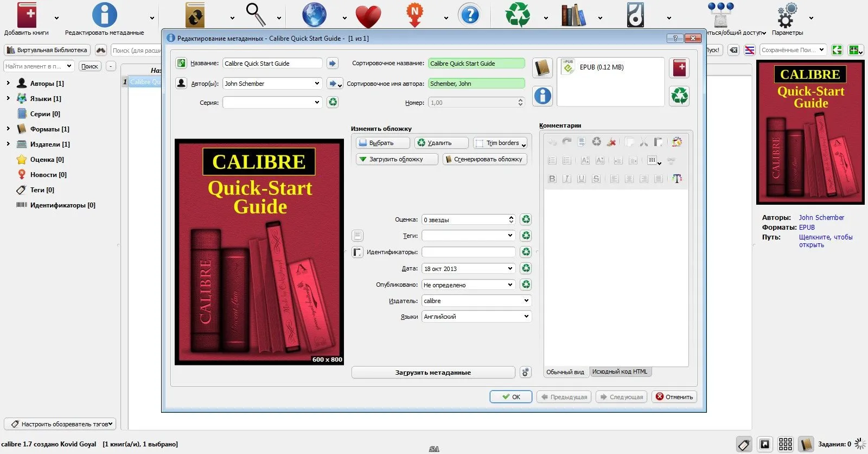Viewport: 868px width, 454px height.
Task: Toggle the tag browser button in status bar
Action: [744, 444]
